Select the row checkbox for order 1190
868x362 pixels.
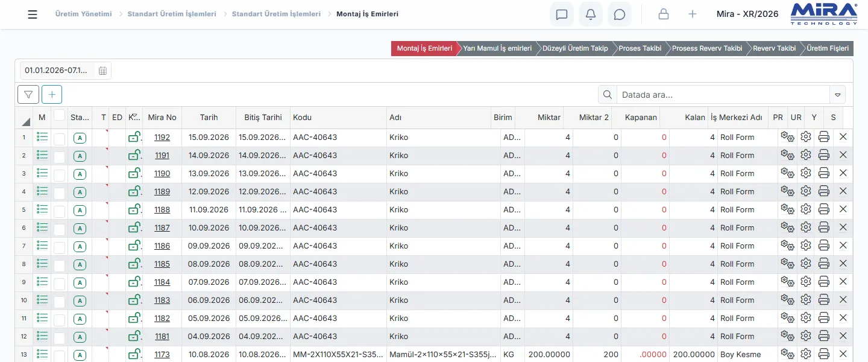click(x=59, y=175)
